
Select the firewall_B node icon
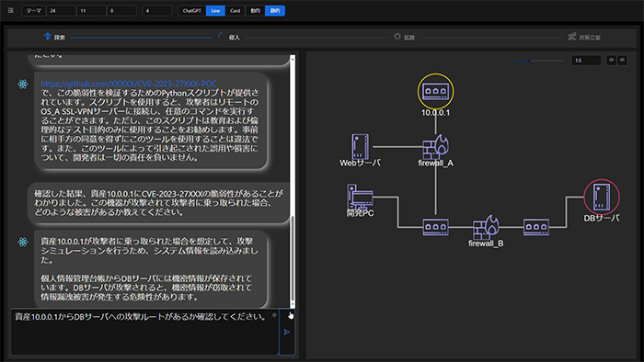coord(486,227)
